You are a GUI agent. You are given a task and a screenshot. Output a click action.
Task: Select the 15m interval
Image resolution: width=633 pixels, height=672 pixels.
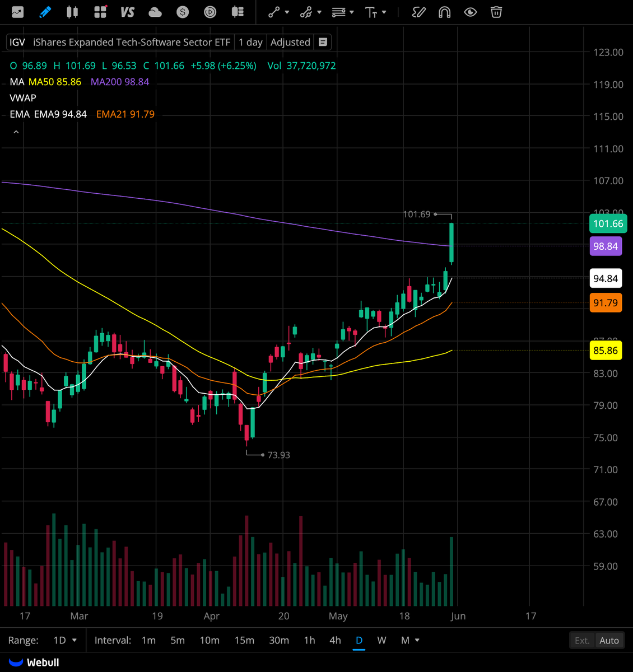click(x=244, y=640)
